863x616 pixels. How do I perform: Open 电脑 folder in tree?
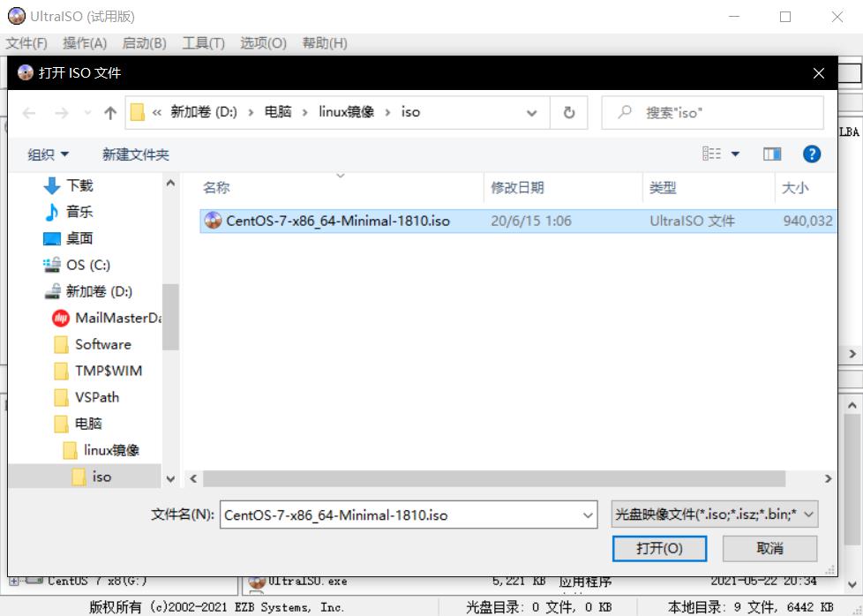[x=88, y=424]
